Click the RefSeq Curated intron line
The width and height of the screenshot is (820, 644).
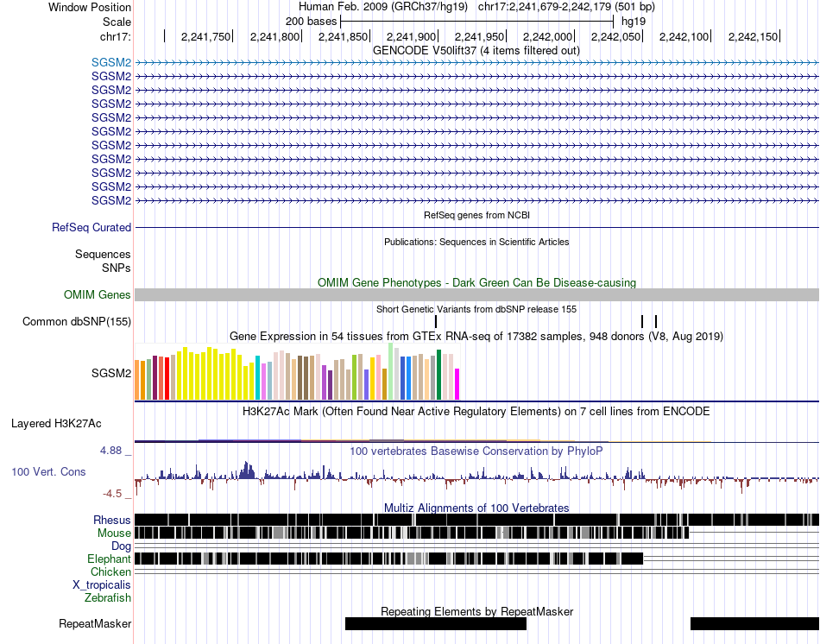[x=476, y=228]
